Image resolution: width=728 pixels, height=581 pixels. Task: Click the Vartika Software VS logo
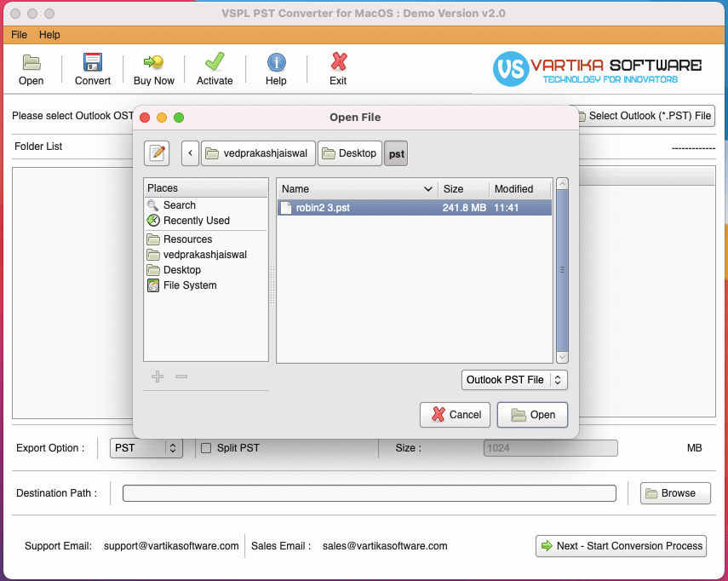pyautogui.click(x=511, y=69)
